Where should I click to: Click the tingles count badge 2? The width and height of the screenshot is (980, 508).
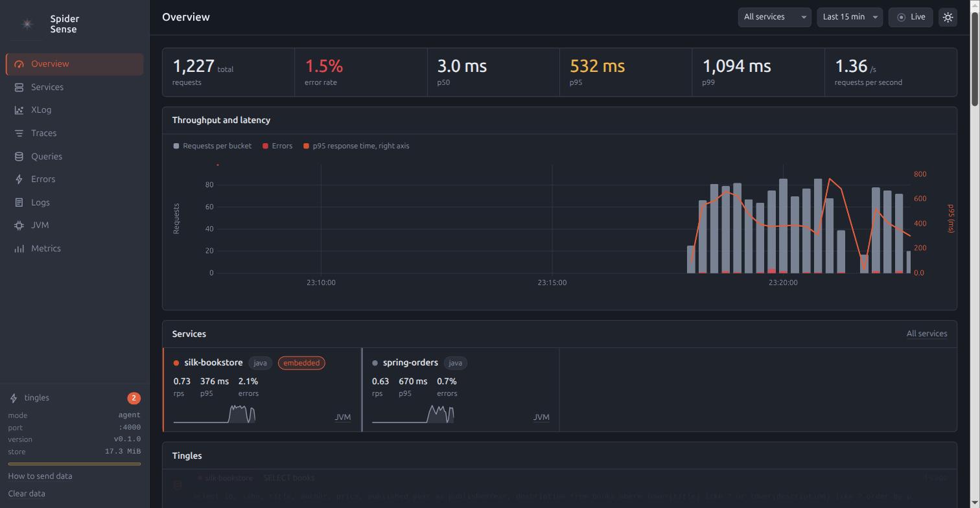pyautogui.click(x=134, y=398)
